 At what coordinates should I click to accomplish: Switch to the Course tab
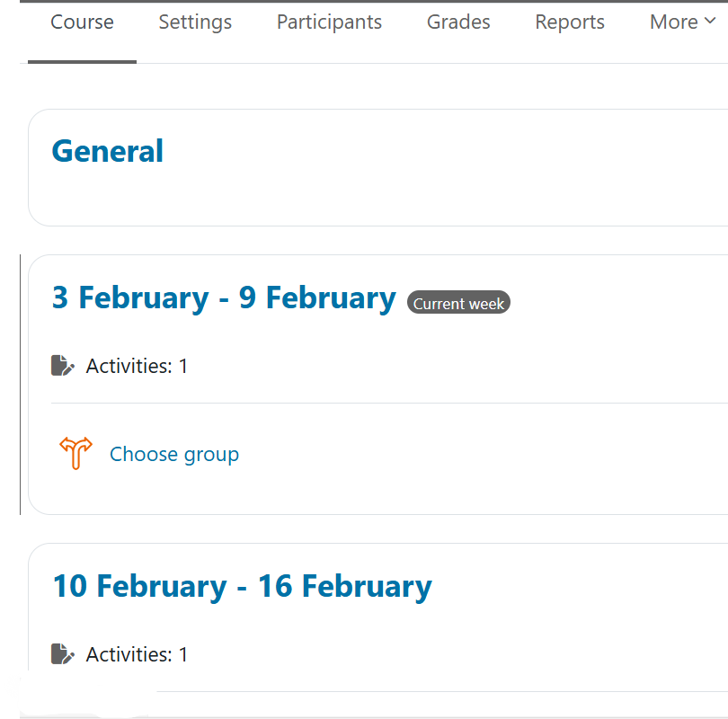(x=82, y=22)
